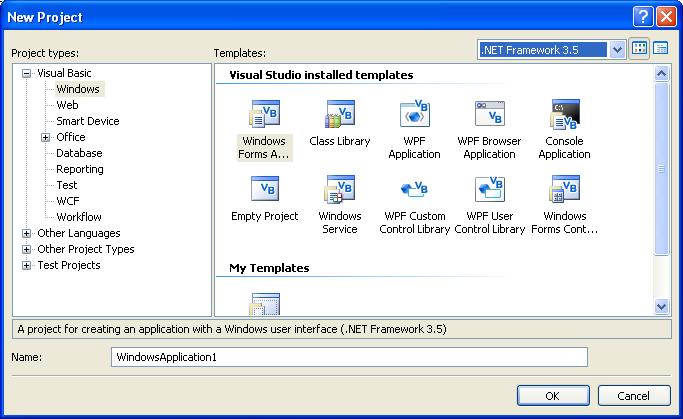Select the Class Library template icon
Viewport: 683px width, 419px height.
point(340,114)
